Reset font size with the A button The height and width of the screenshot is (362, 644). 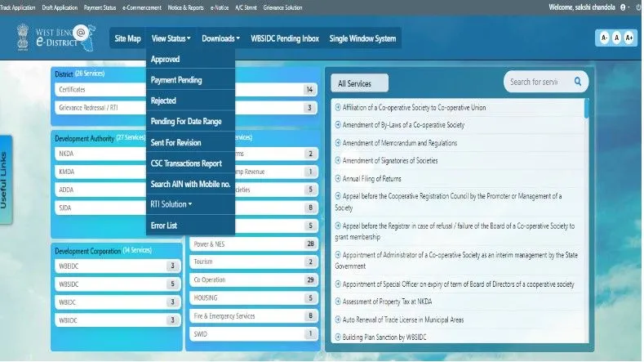click(x=616, y=38)
